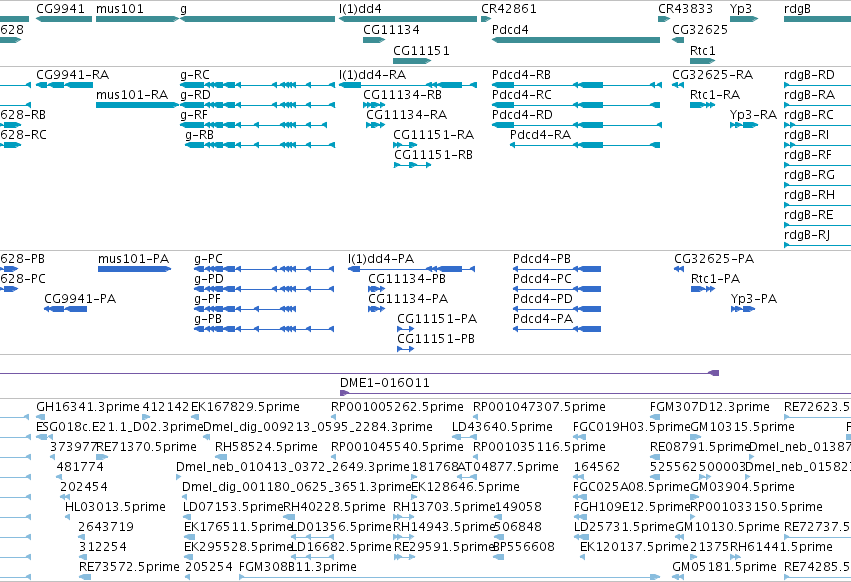Viewport: 851px width, 582px height.
Task: Select protein Yp3-PA
Action: pyautogui.click(x=743, y=309)
